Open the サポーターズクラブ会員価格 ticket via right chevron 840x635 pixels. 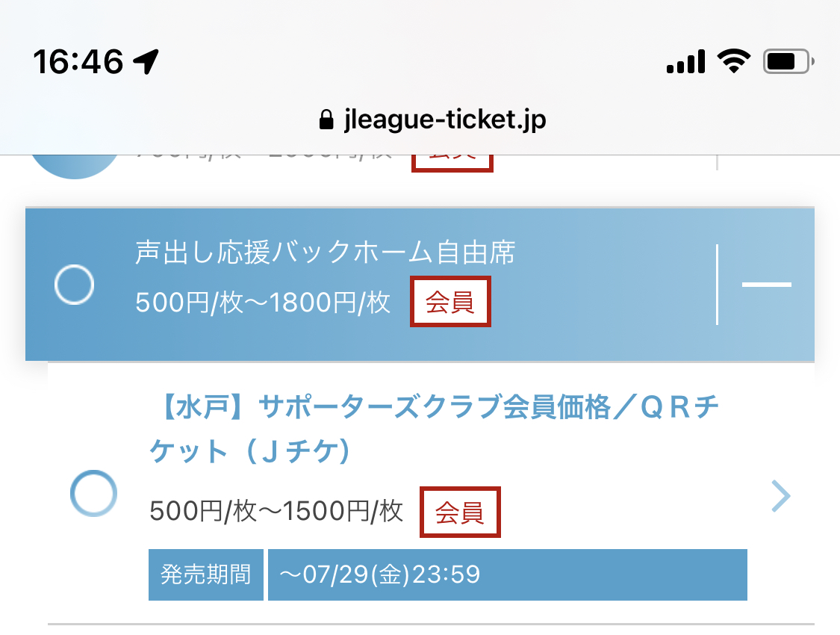coord(780,495)
